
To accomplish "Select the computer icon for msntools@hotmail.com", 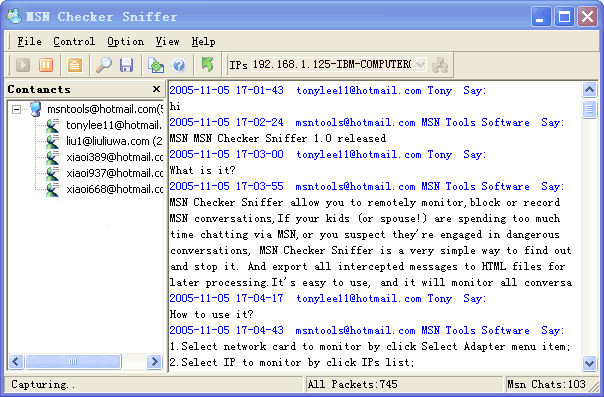I will click(x=36, y=109).
